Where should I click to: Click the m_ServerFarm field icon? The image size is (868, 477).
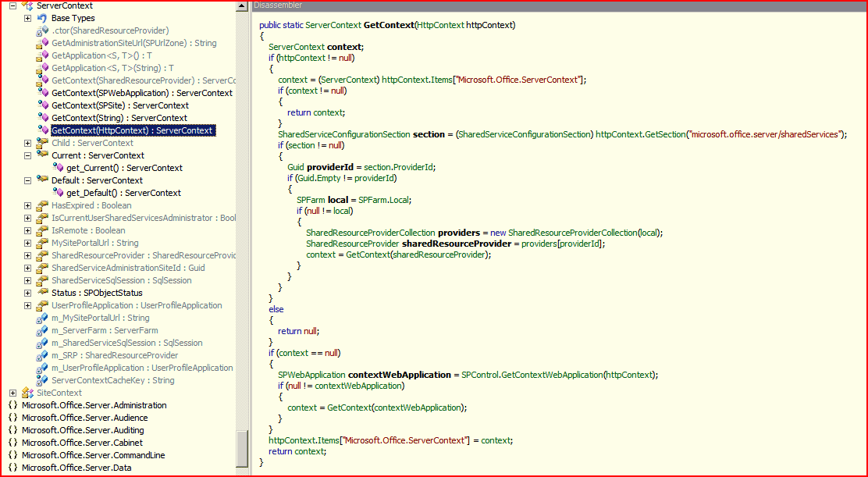[42, 330]
